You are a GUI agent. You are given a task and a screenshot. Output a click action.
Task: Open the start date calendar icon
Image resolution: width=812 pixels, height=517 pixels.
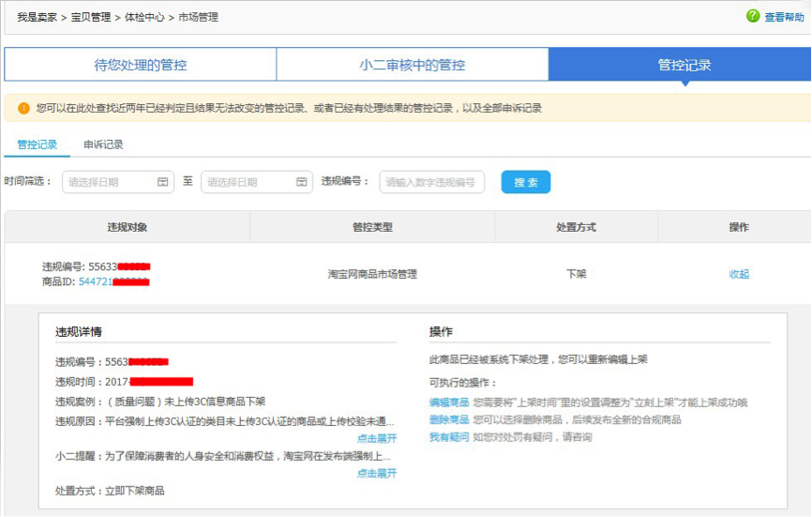(x=162, y=182)
